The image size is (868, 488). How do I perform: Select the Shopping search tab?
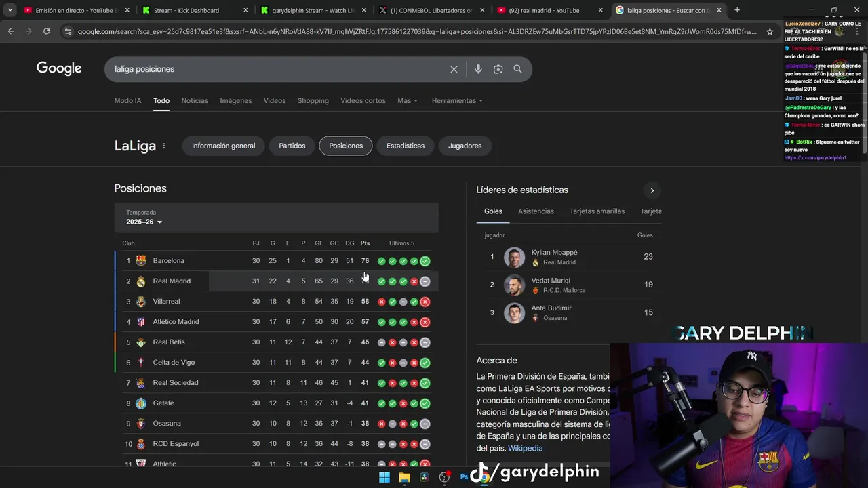click(x=313, y=100)
